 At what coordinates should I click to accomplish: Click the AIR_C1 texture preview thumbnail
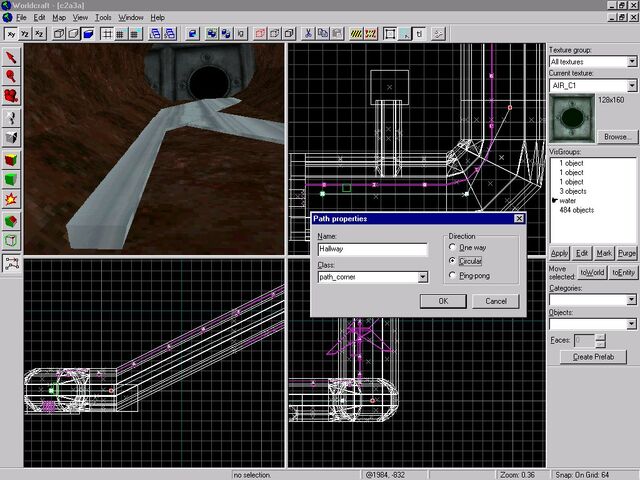572,118
